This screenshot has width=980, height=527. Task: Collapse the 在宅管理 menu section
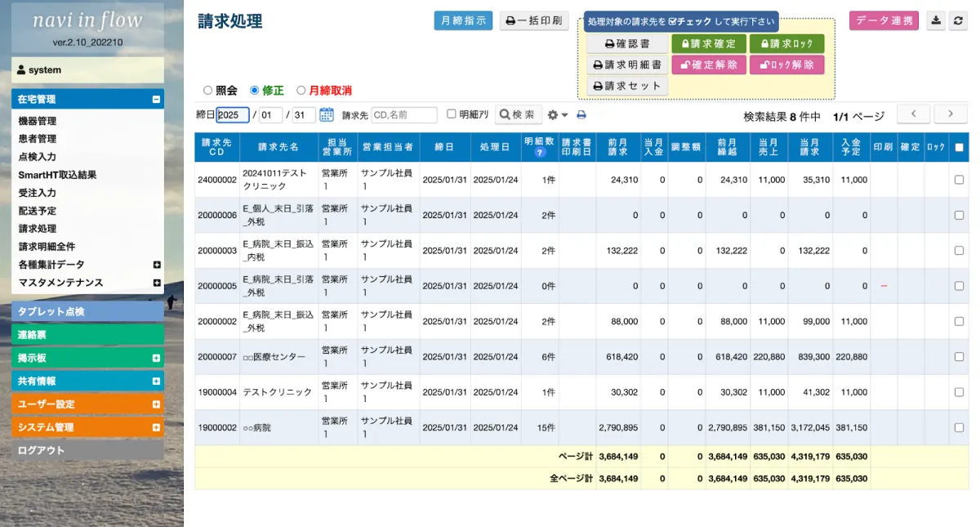tap(156, 100)
